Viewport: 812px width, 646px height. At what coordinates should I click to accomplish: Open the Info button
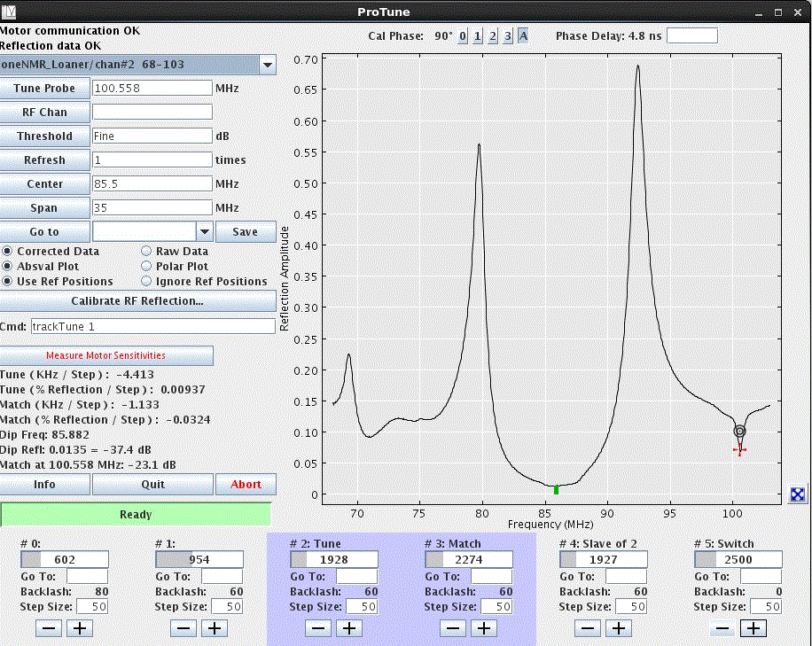[x=44, y=484]
